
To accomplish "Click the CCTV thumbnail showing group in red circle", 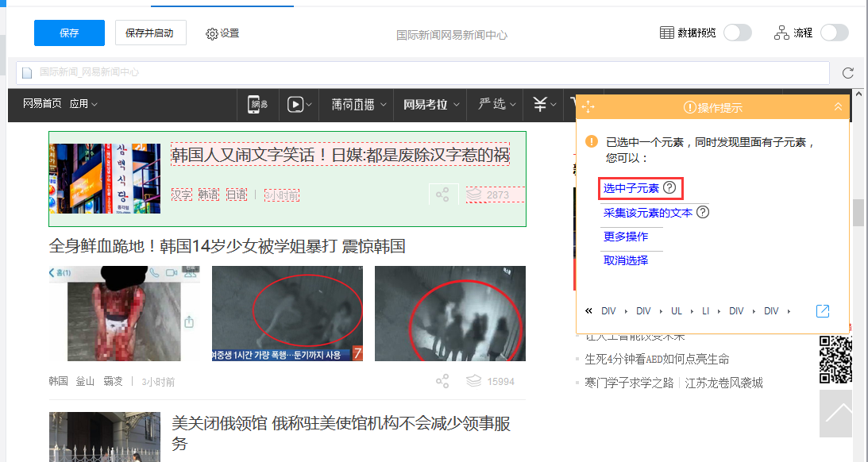I will coord(450,314).
